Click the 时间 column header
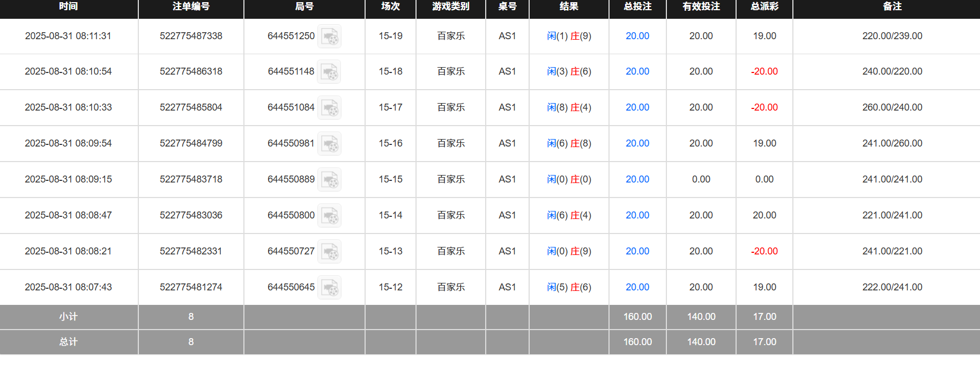 (x=69, y=8)
